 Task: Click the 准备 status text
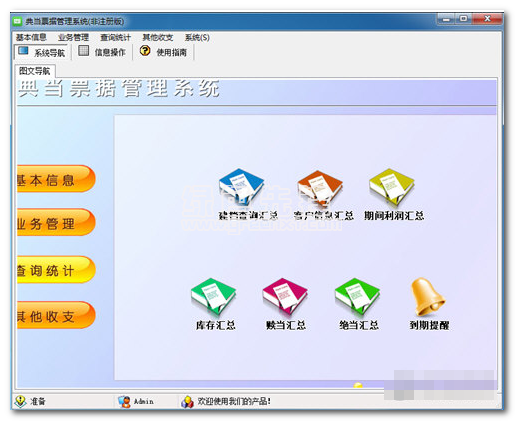coord(38,401)
